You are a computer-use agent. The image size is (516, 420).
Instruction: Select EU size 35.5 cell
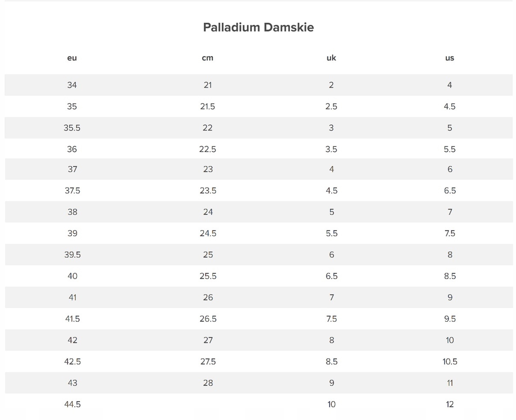72,128
